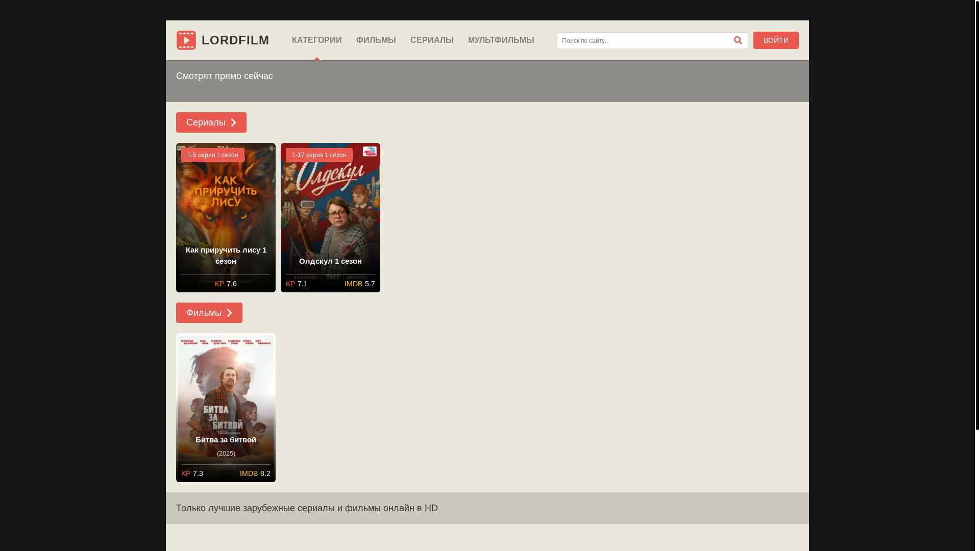
Task: Click the Как приручить лису 1 сезон title
Action: (x=226, y=256)
